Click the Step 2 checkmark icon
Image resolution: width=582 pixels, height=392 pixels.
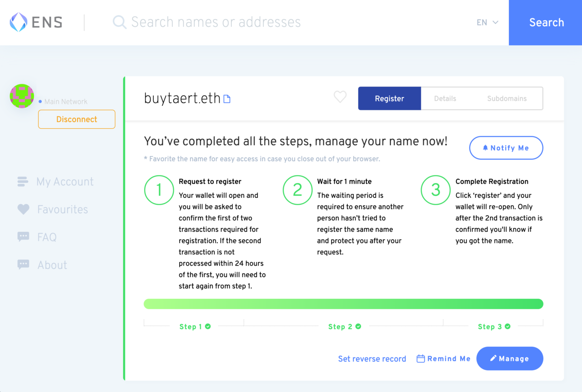pos(358,327)
